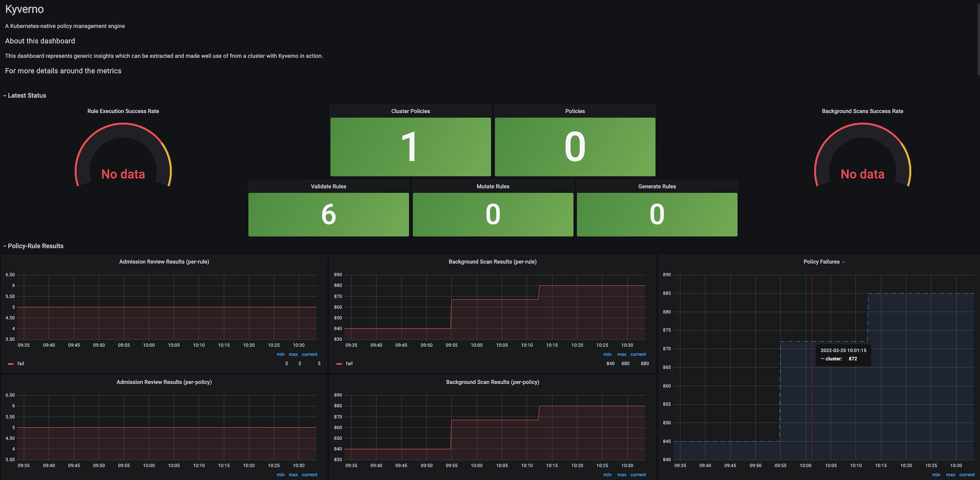Click the red fail swatch in Background Scan (per-rule) legend
980x480 pixels.
(339, 364)
